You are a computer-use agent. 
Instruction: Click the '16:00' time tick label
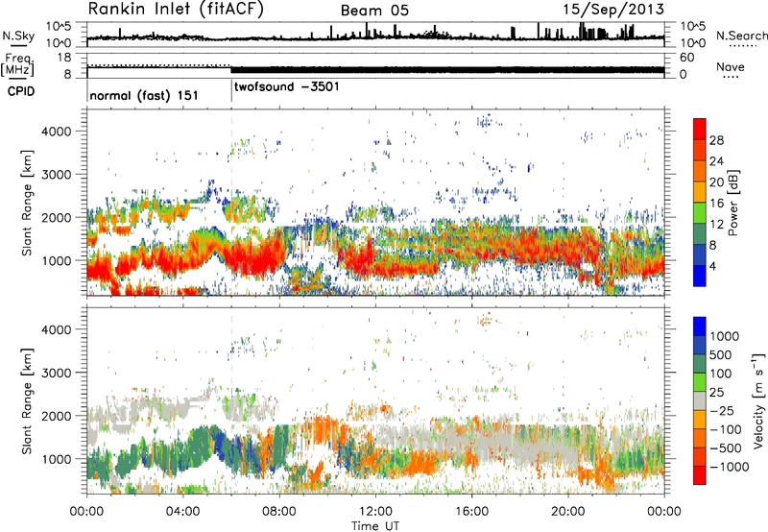(471, 512)
